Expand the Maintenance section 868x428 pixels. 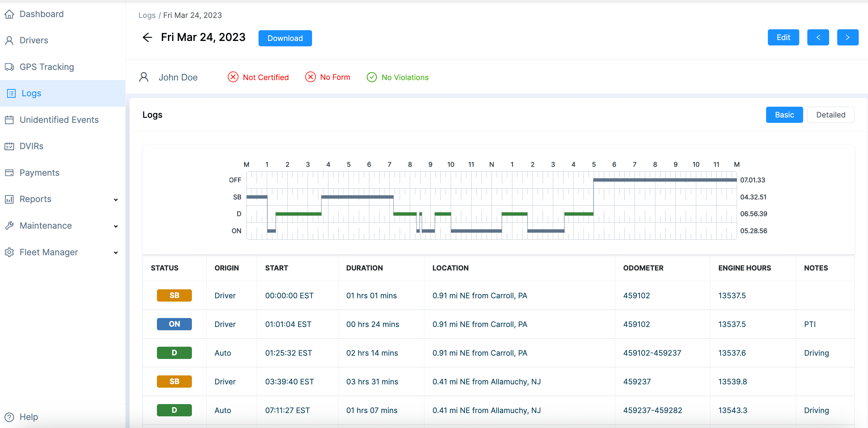pos(45,225)
